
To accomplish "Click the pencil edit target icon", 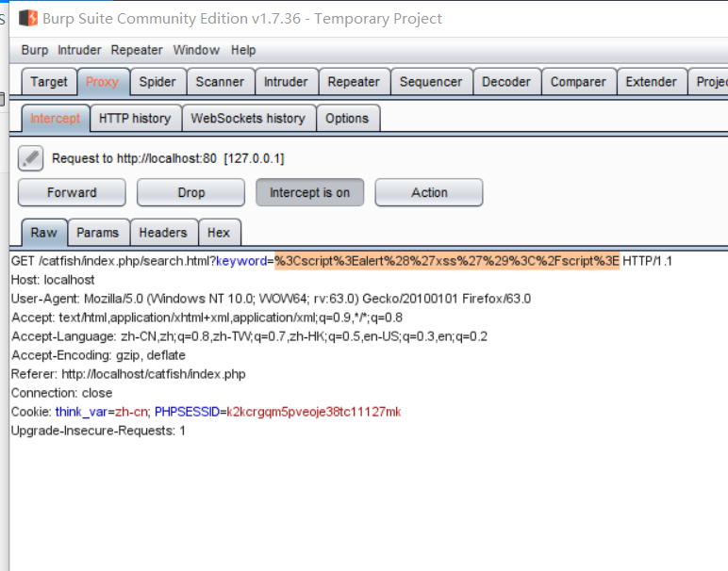I will (x=30, y=158).
